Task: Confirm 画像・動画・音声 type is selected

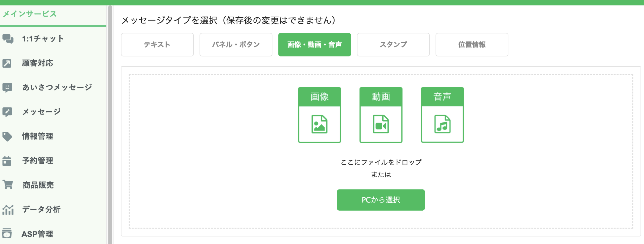Action: pyautogui.click(x=314, y=44)
